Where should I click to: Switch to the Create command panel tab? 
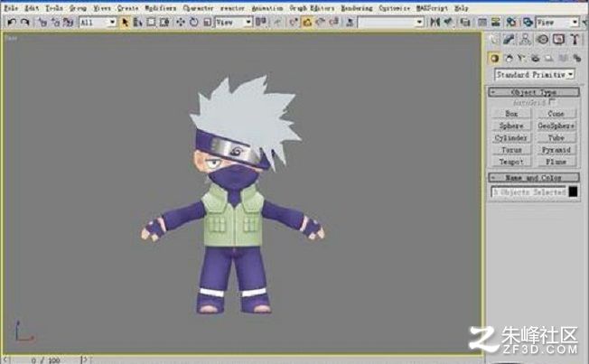click(494, 40)
